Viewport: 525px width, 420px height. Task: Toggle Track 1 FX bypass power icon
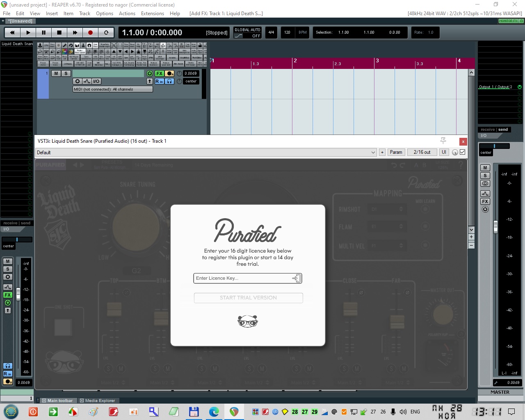coord(150,73)
